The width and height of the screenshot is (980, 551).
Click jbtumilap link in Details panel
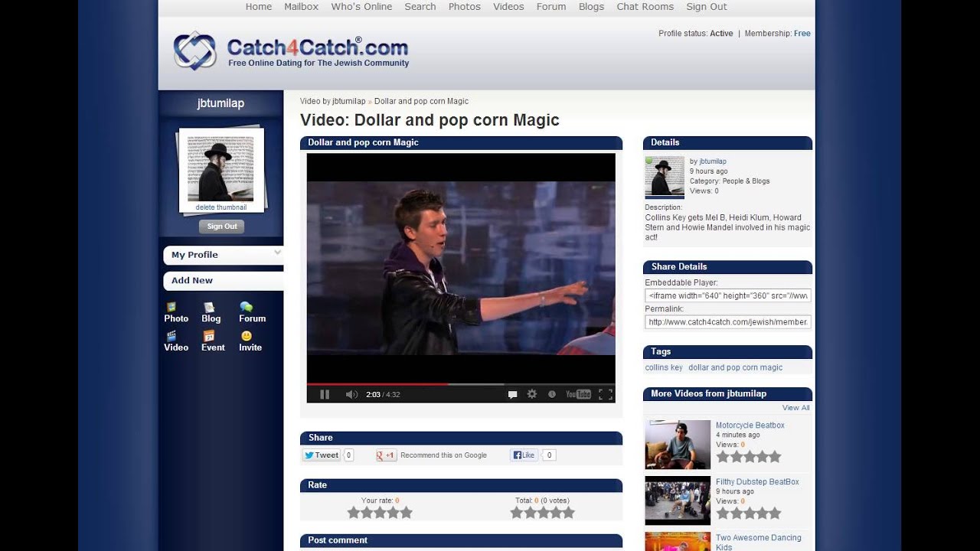[713, 161]
